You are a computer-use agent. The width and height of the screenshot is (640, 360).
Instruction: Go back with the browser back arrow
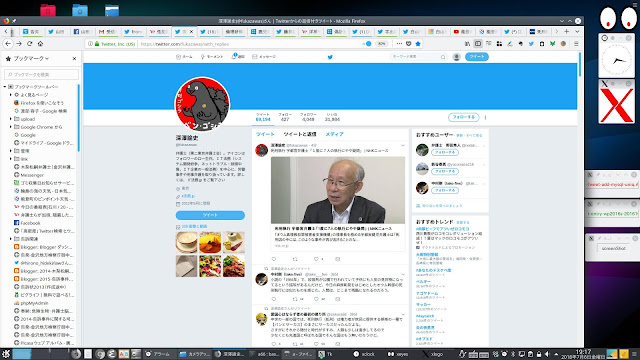pos(8,44)
